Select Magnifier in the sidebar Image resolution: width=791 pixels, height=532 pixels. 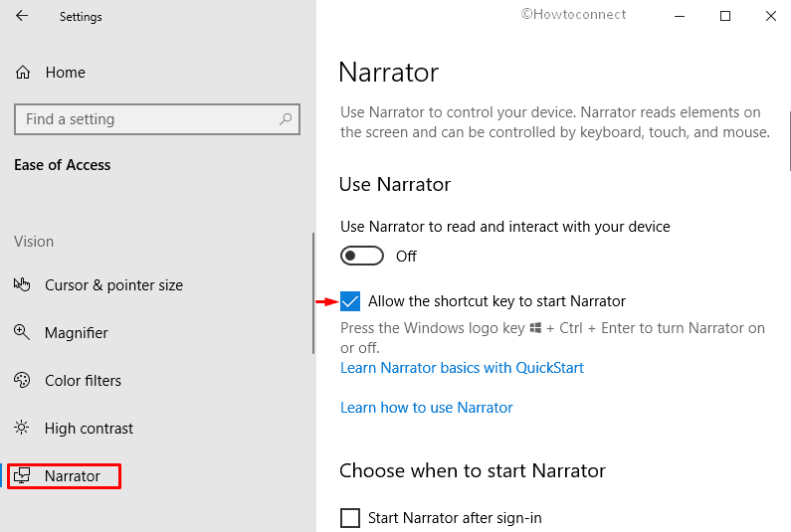tap(77, 333)
